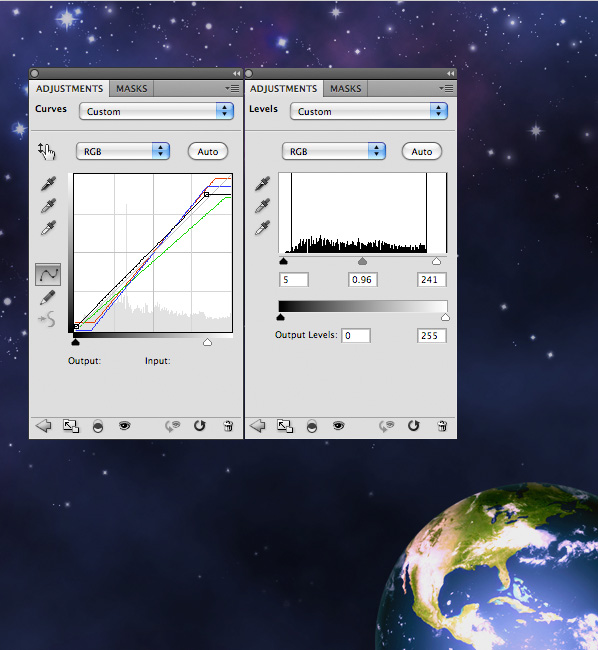Close the Curves panel via circle button
Image resolution: width=598 pixels, height=650 pixels.
(35, 73)
